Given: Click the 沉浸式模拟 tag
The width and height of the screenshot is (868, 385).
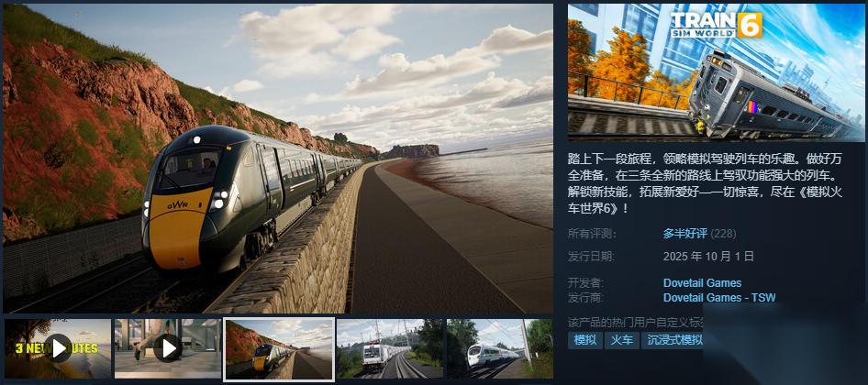Looking at the screenshot, I should click(672, 340).
